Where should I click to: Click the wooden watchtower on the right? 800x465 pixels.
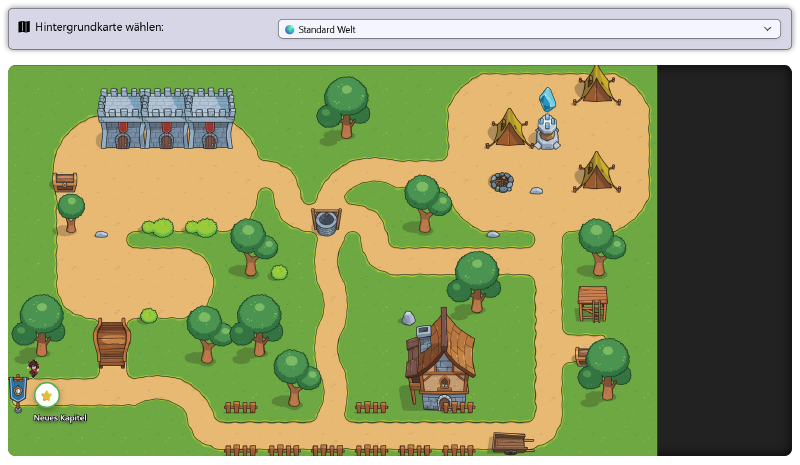coord(592,304)
